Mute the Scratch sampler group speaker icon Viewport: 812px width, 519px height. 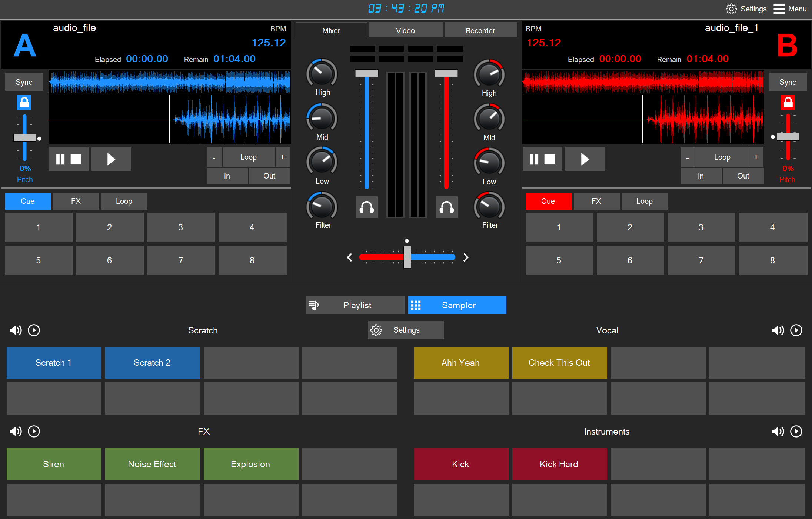click(16, 330)
